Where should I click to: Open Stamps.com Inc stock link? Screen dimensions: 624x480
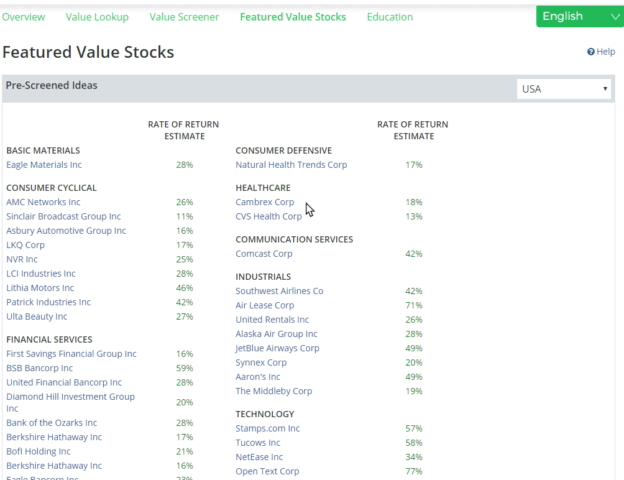tap(267, 428)
